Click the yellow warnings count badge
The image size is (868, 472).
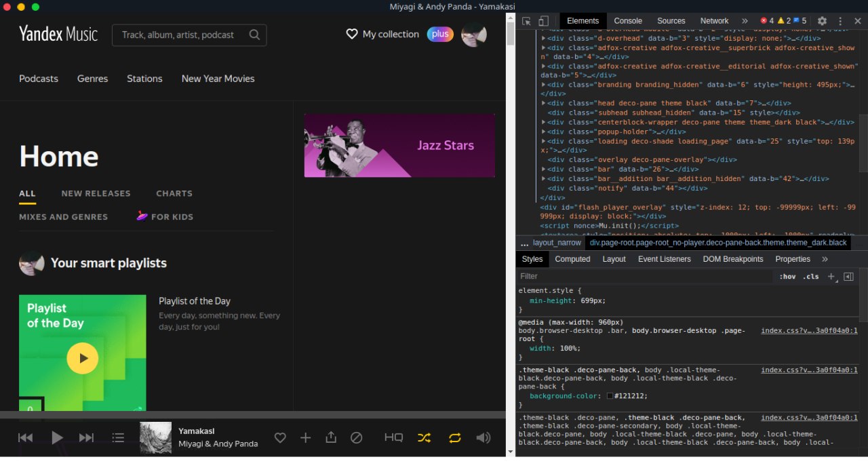(x=784, y=21)
